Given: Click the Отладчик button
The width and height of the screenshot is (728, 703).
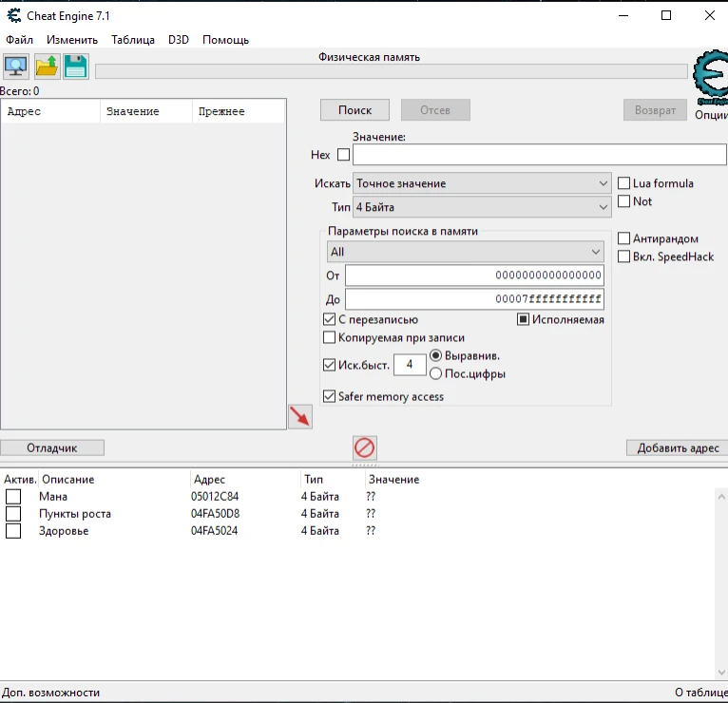Looking at the screenshot, I should coord(52,447).
